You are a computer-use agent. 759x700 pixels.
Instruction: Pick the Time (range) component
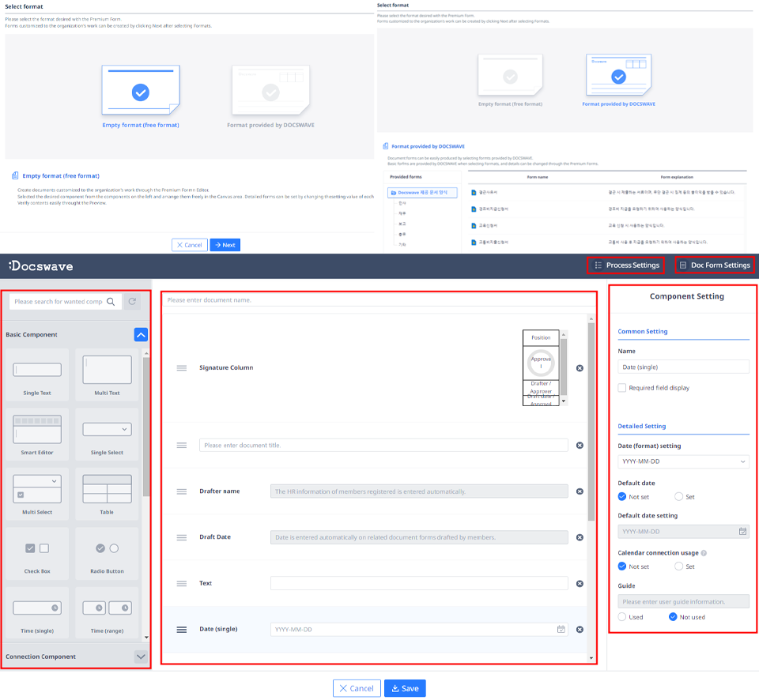tap(107, 613)
